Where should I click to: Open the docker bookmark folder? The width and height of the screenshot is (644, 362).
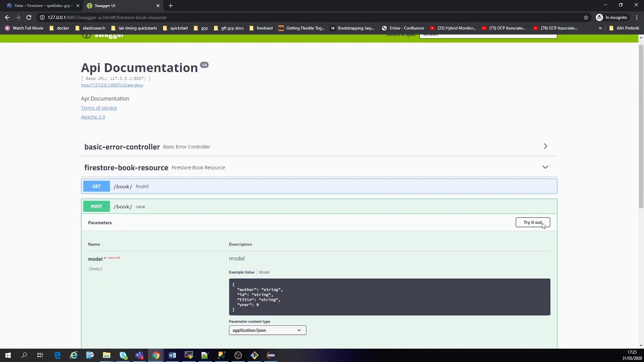[x=59, y=28]
